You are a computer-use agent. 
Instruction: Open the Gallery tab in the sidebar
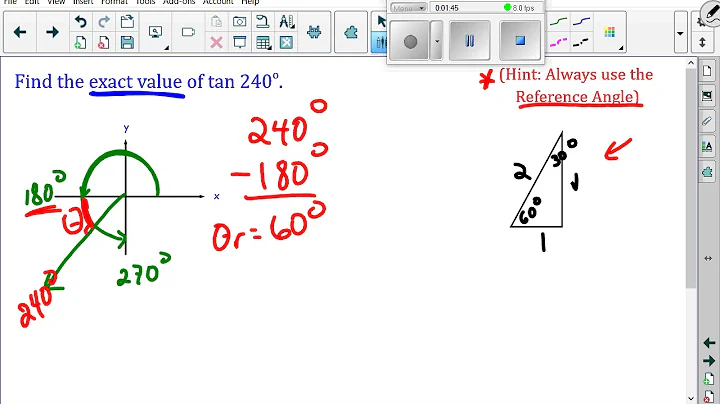click(707, 96)
